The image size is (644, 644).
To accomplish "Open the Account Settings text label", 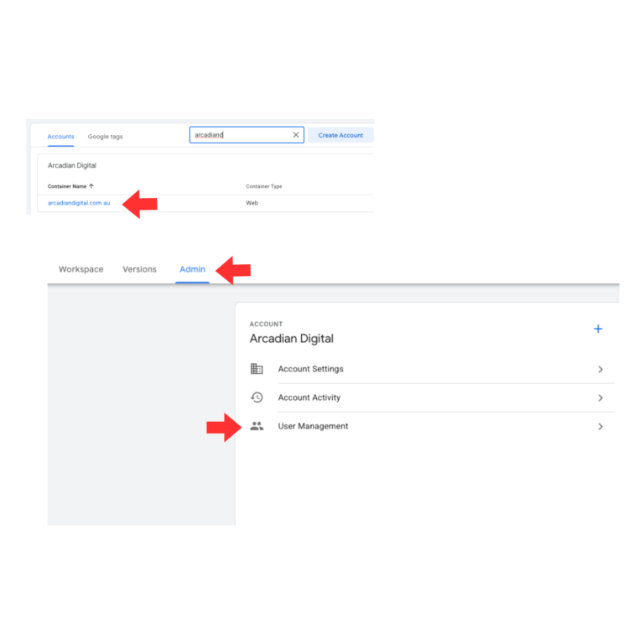I will click(x=310, y=369).
